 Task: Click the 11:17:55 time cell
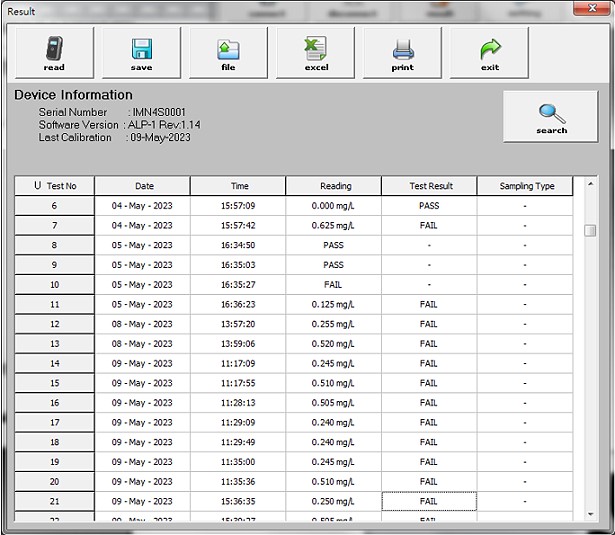[238, 383]
